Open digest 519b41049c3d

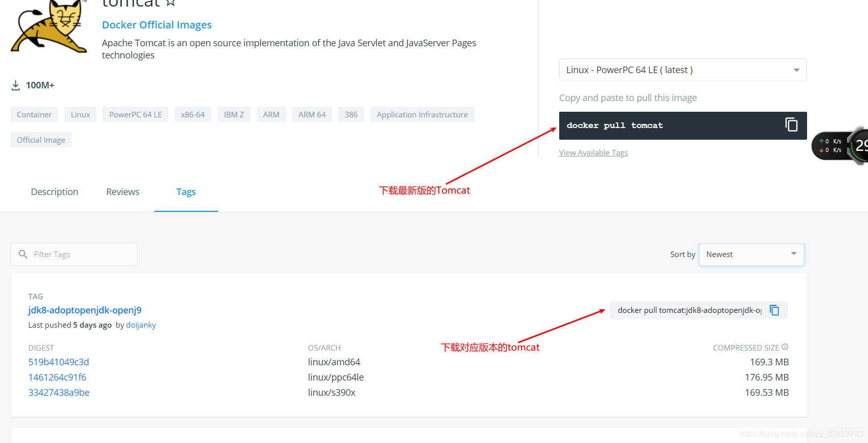point(58,362)
